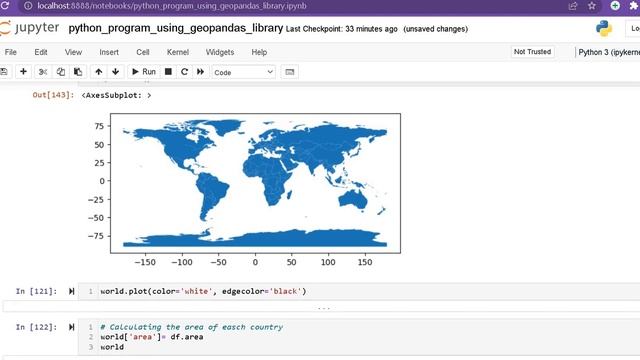Click the In [122] prompt

pyautogui.click(x=37, y=327)
